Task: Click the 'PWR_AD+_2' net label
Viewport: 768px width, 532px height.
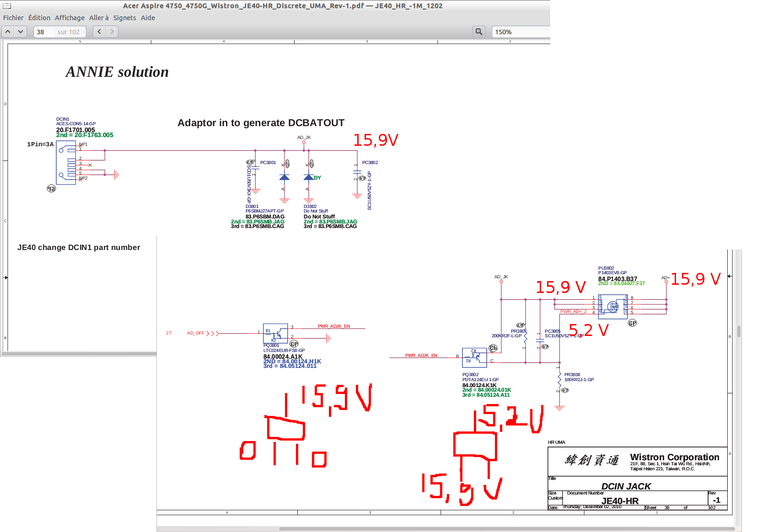Action: point(574,312)
